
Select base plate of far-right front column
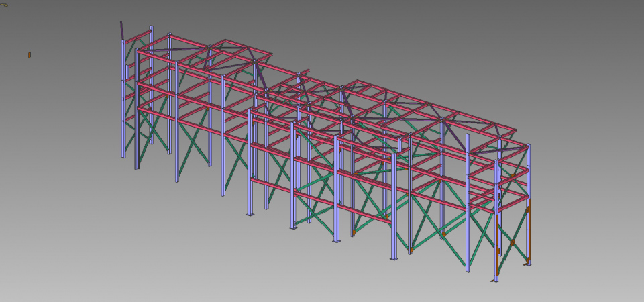[494, 280]
